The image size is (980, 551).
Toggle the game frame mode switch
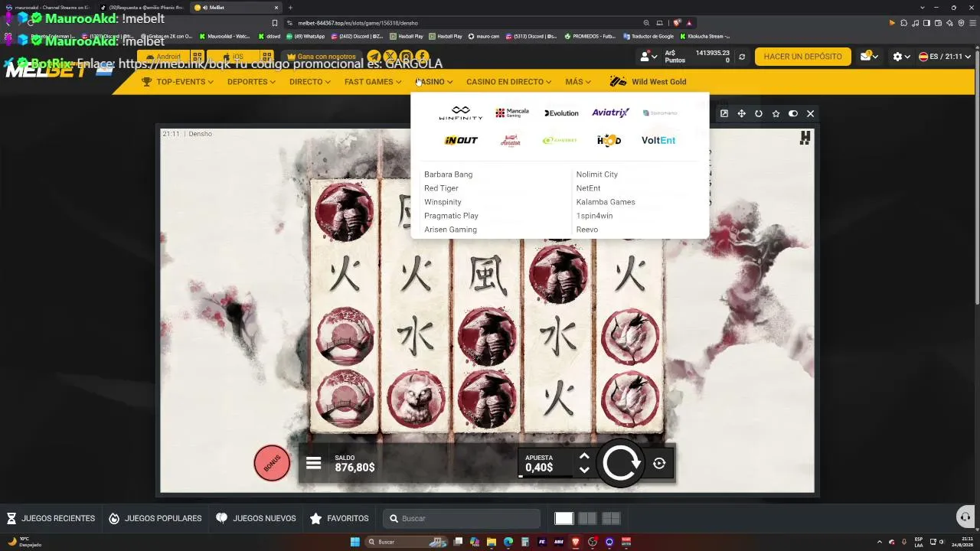tap(793, 113)
